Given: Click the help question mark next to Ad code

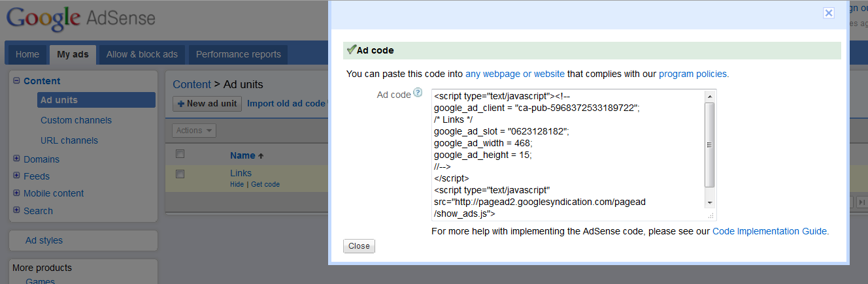Looking at the screenshot, I should tap(418, 93).
